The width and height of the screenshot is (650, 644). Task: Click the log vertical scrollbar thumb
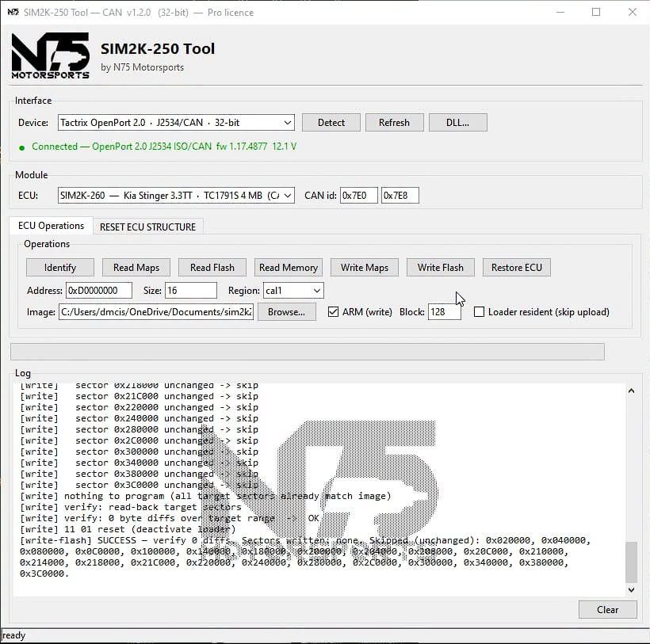(631, 562)
